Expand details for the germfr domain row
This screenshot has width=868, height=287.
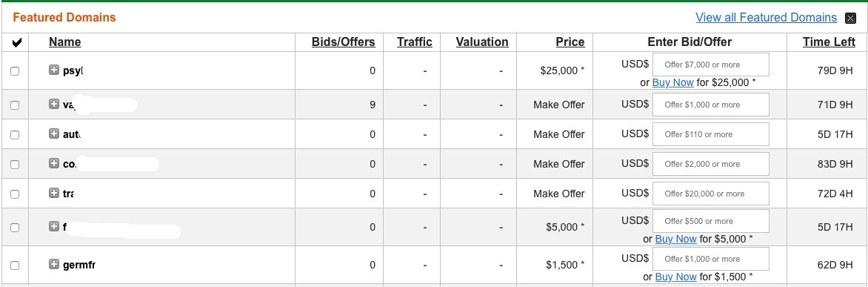coord(54,264)
